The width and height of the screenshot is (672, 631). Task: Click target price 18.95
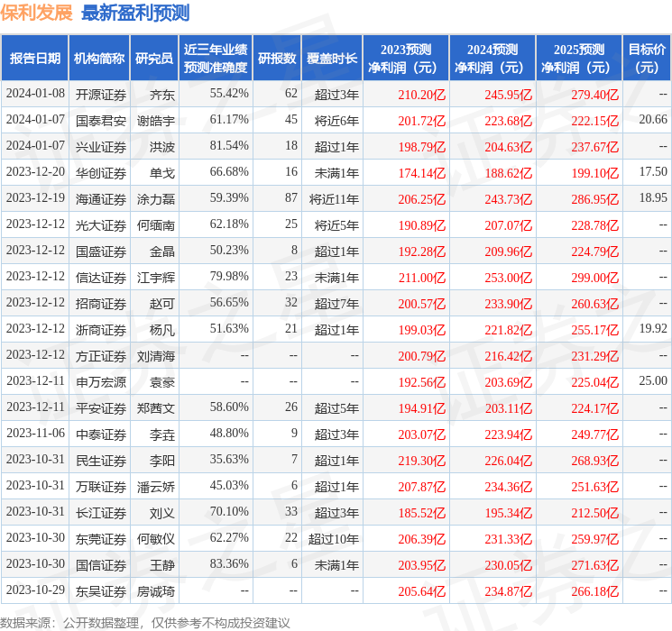pos(653,197)
